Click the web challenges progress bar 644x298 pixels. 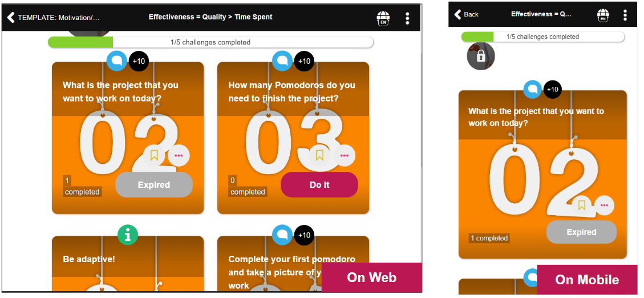[210, 42]
